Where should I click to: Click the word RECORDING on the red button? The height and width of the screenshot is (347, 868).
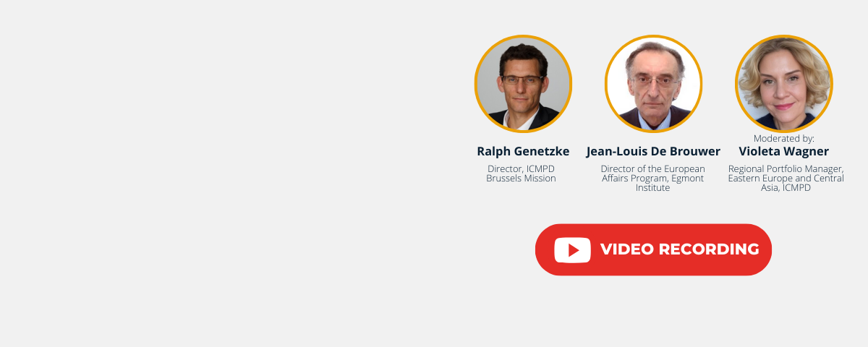[703, 249]
